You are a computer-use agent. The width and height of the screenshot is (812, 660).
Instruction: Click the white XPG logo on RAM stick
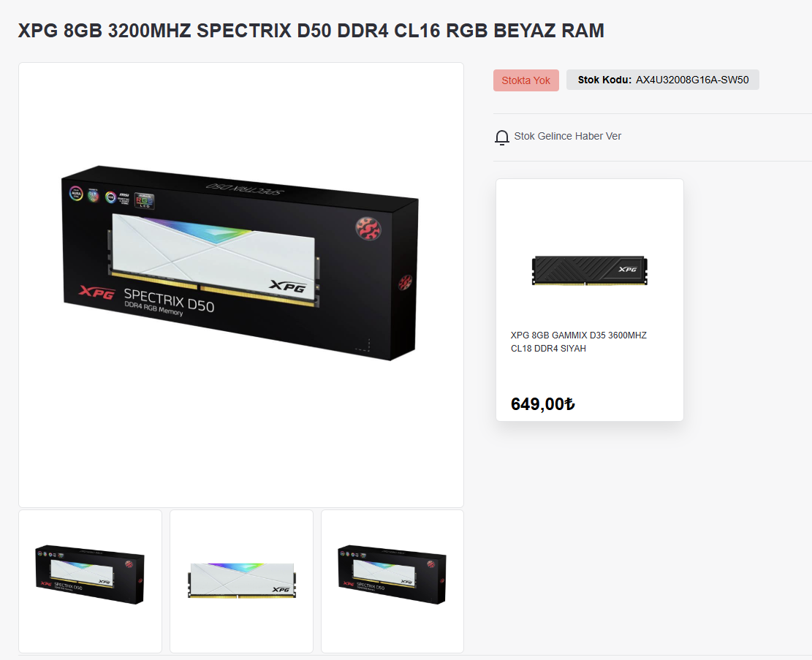288,286
